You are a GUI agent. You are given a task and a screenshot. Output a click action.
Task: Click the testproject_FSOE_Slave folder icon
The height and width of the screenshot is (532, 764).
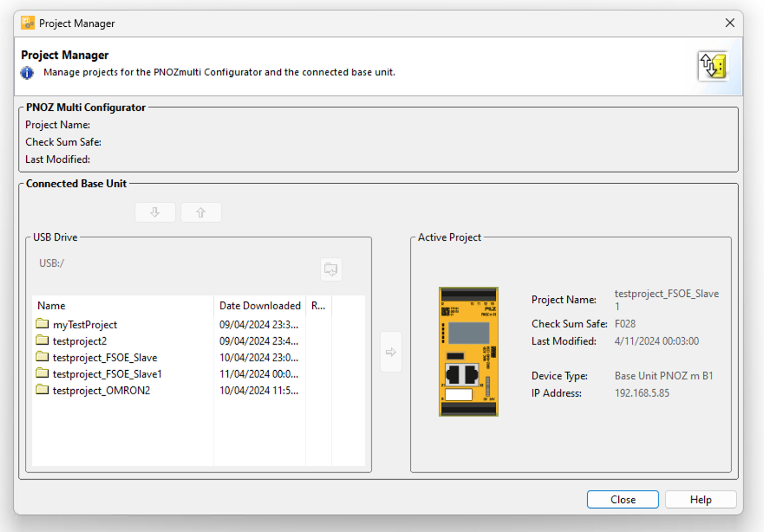tap(42, 357)
